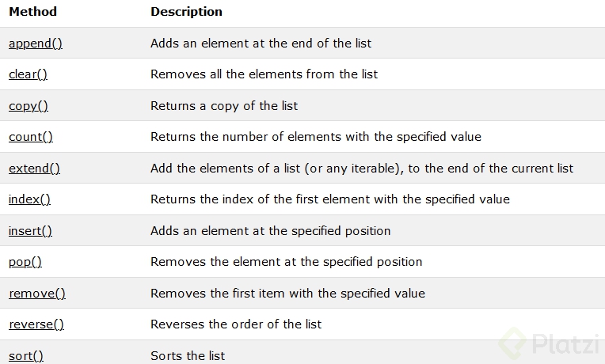Click the Method column header

click(32, 12)
